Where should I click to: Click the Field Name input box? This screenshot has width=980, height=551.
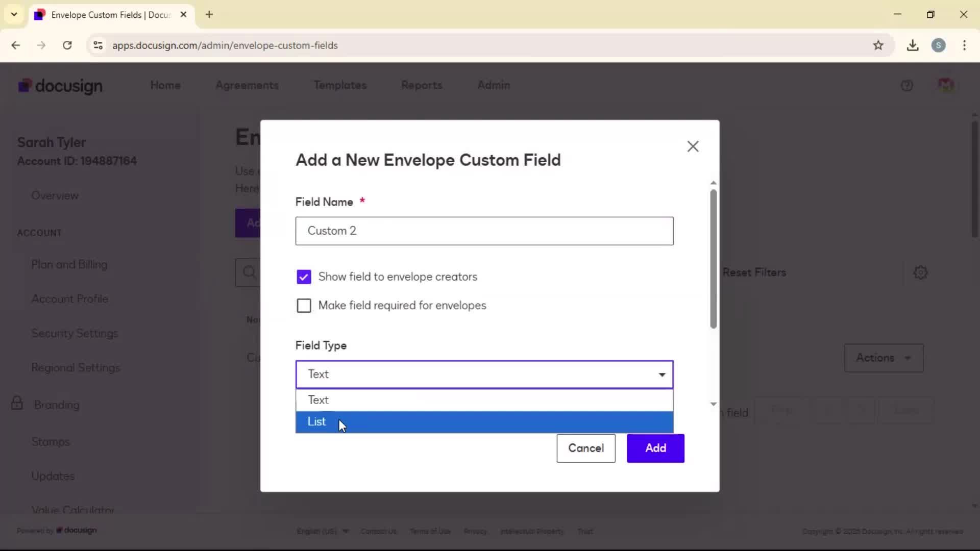484,231
